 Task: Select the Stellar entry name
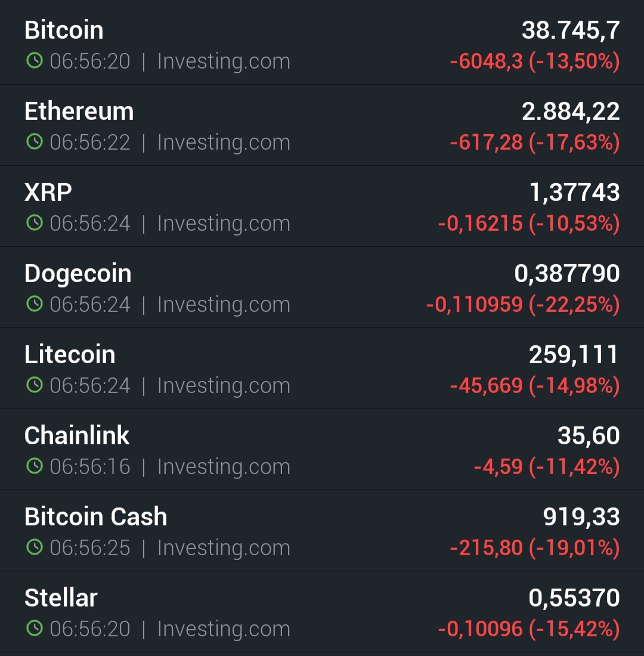(61, 598)
